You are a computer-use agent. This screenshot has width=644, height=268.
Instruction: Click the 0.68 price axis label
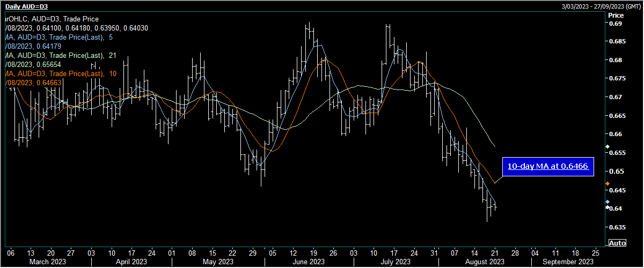[x=615, y=60]
